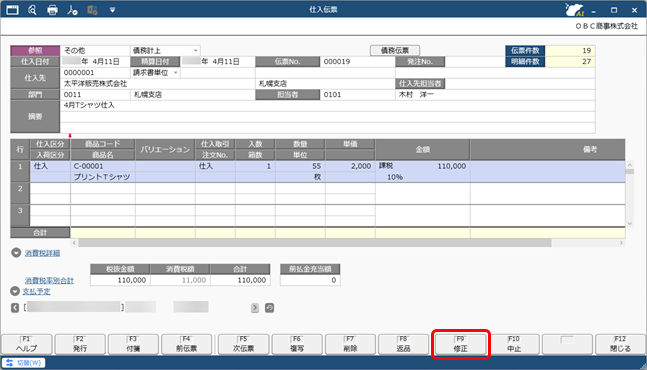The width and height of the screenshot is (647, 370).
Task: Open the 消費税詳細 link
Action: coord(42,253)
